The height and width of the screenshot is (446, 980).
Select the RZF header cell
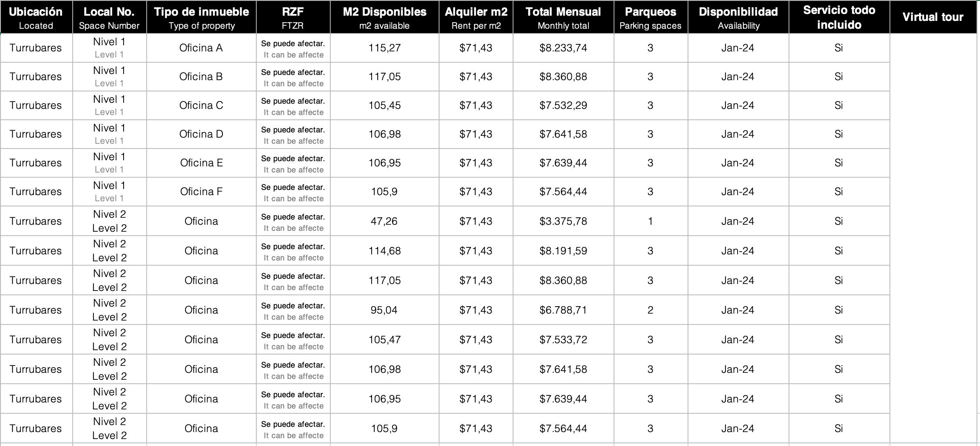(293, 17)
